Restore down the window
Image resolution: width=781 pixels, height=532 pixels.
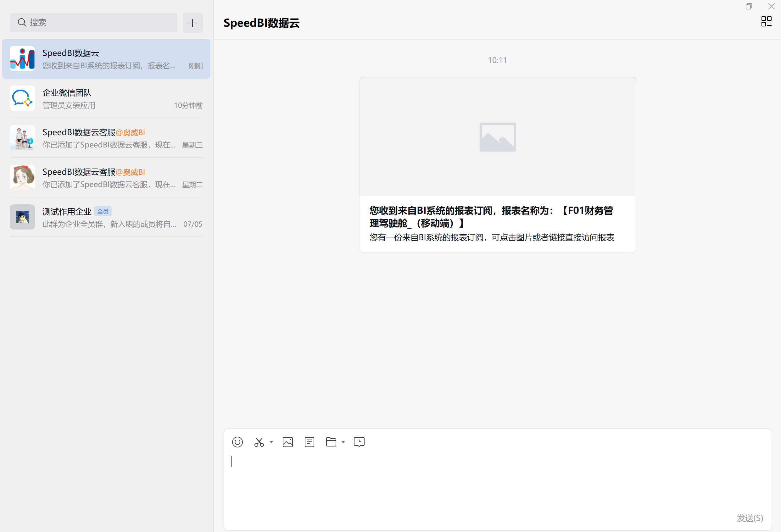(x=749, y=6)
